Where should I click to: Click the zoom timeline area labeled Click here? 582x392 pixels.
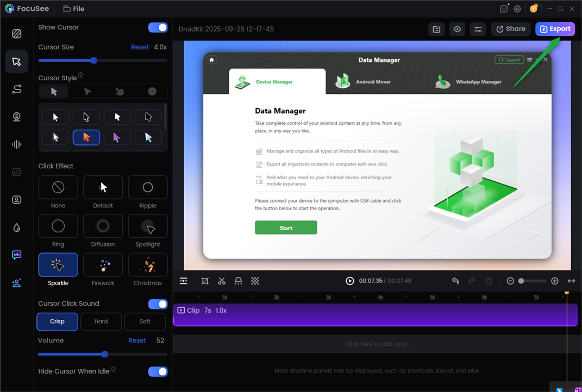pos(377,344)
